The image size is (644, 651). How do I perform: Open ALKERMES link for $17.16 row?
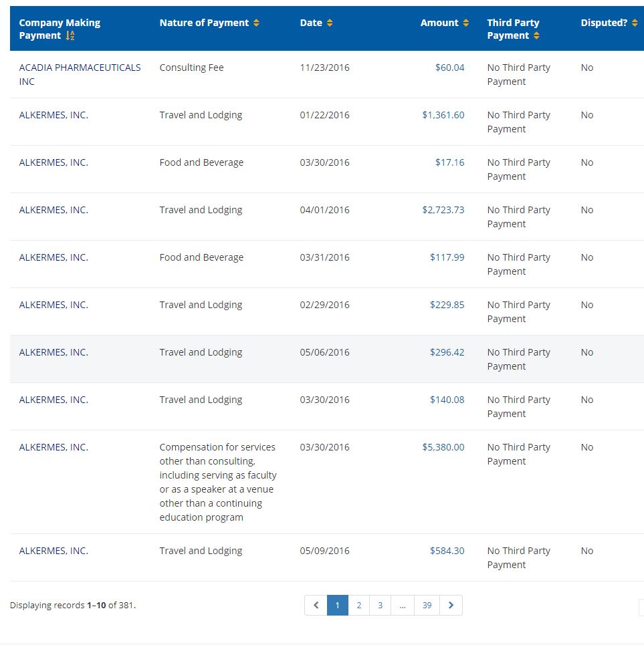tap(53, 162)
